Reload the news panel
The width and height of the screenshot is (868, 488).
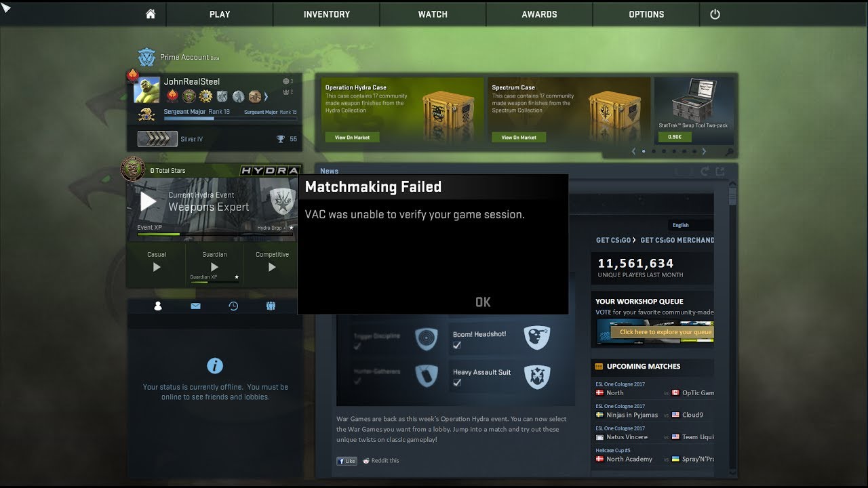click(705, 171)
